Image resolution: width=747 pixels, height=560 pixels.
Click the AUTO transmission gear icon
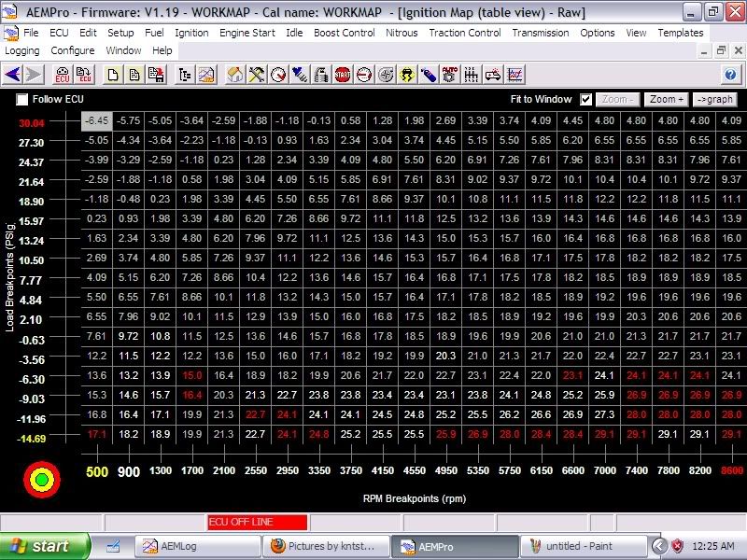point(450,75)
